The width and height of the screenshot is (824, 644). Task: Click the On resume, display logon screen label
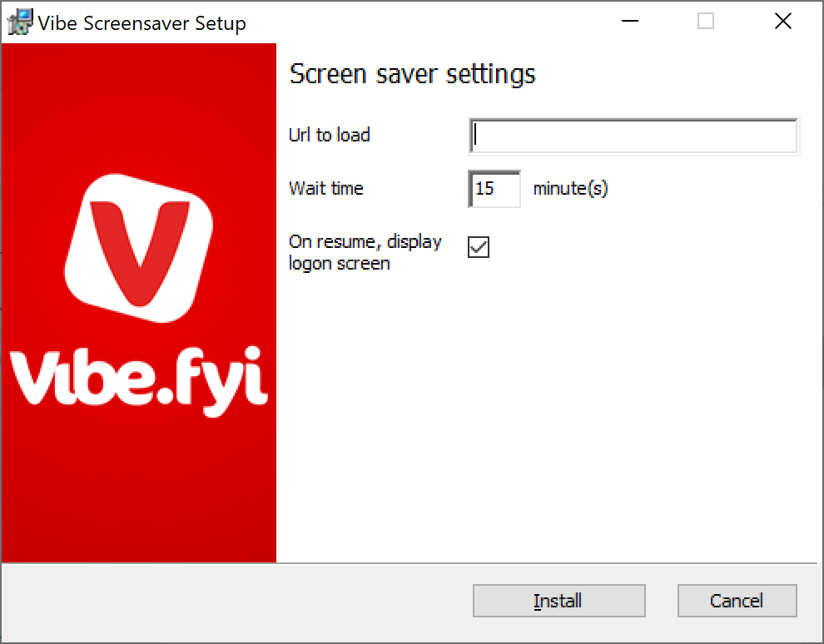point(365,252)
